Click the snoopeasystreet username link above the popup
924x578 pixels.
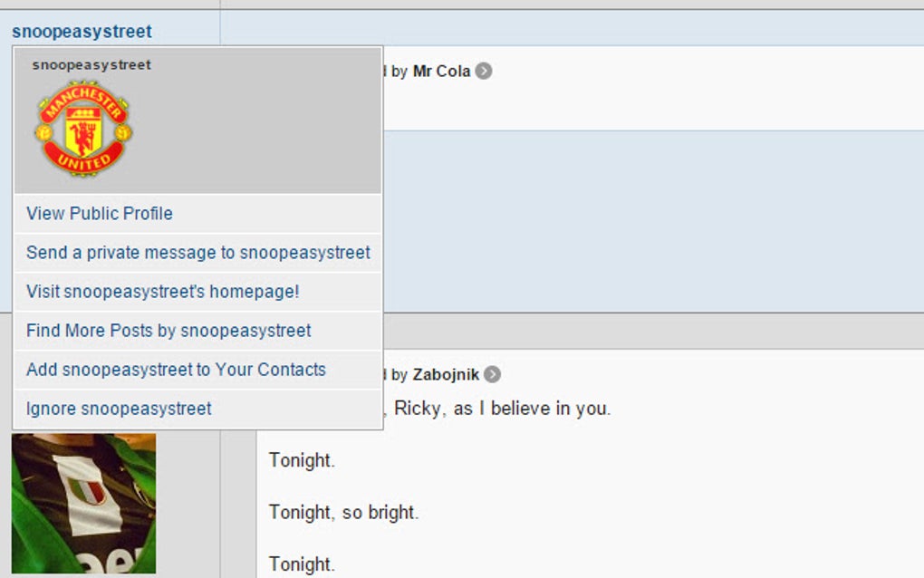pyautogui.click(x=82, y=32)
